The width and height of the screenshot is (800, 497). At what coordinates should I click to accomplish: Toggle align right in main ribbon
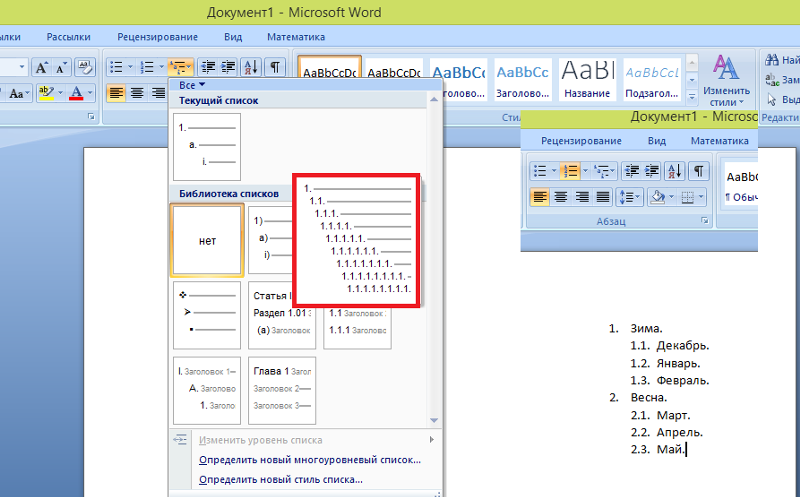(x=158, y=93)
